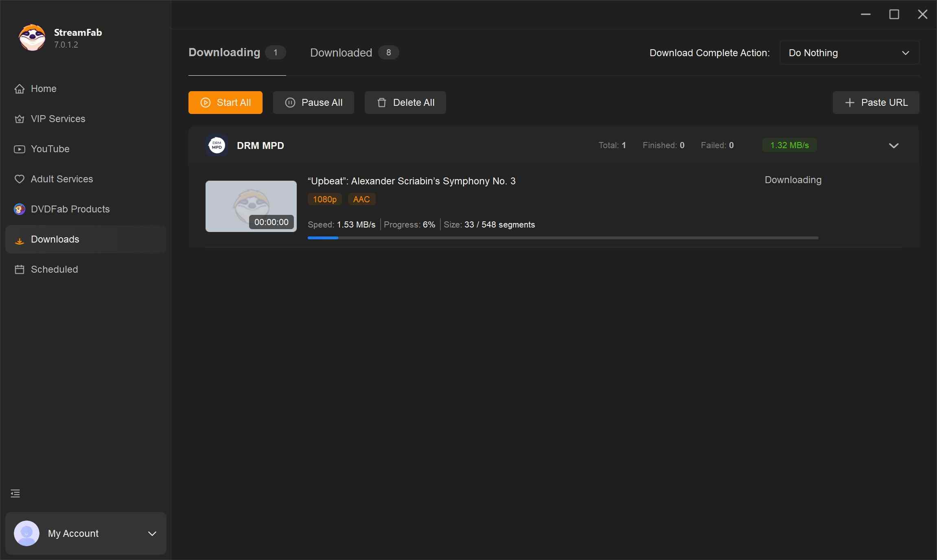Click the DRM MPD round logo
This screenshot has width=937, height=560.
coord(217,145)
